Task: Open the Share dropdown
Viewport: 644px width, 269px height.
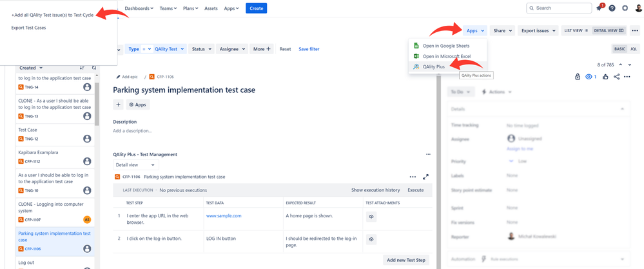Action: pos(502,30)
